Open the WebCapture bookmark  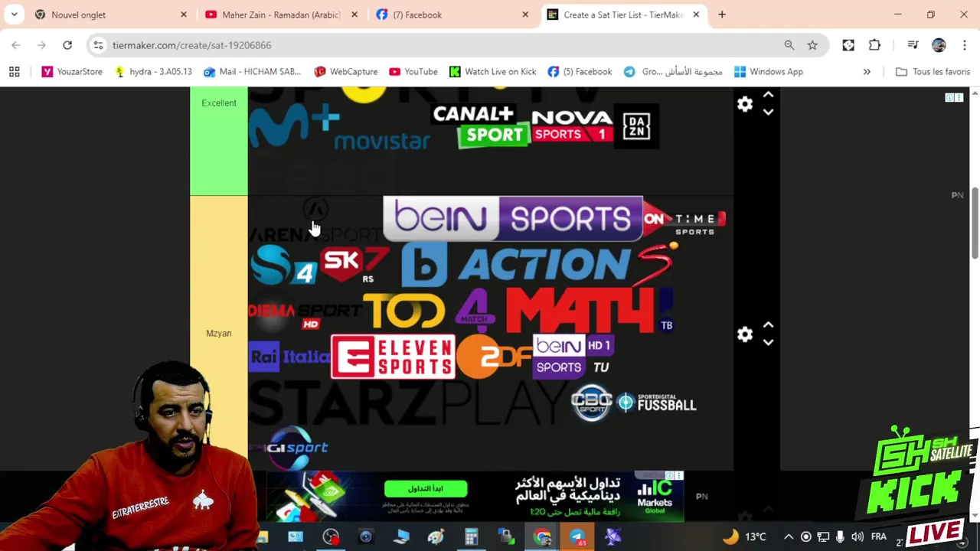(x=345, y=71)
